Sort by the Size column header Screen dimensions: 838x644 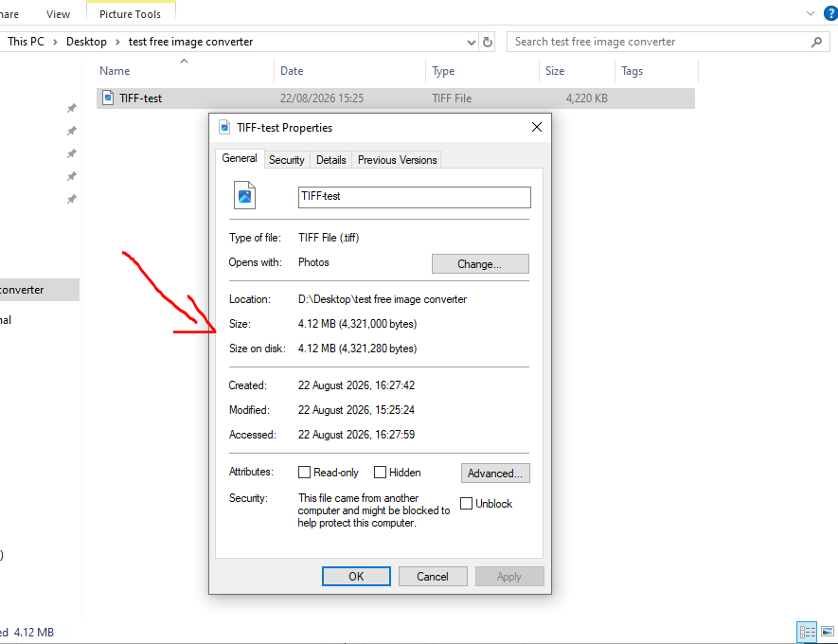point(578,70)
